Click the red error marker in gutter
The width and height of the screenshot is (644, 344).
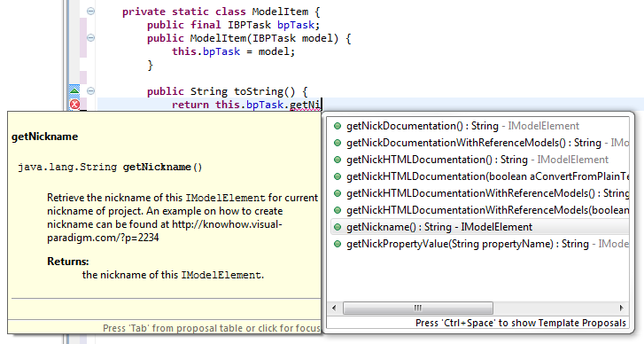tap(74, 105)
